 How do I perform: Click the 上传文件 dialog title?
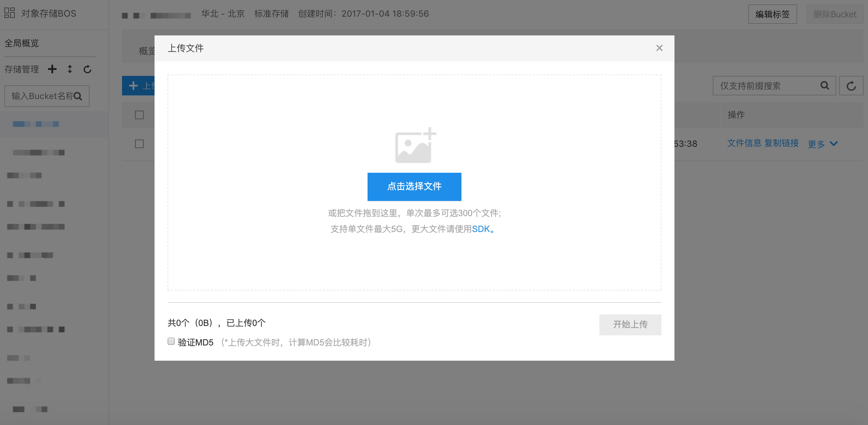186,48
